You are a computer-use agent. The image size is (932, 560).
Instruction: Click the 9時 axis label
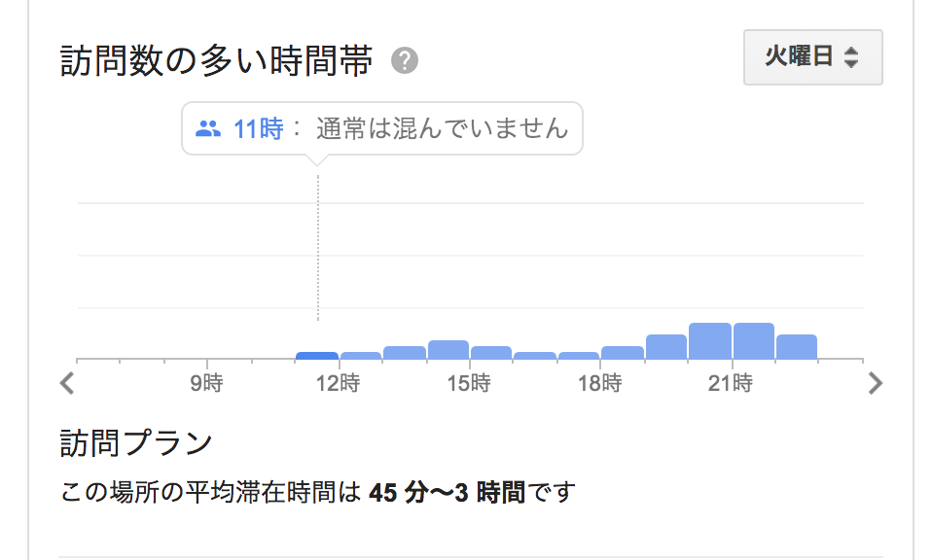click(207, 383)
